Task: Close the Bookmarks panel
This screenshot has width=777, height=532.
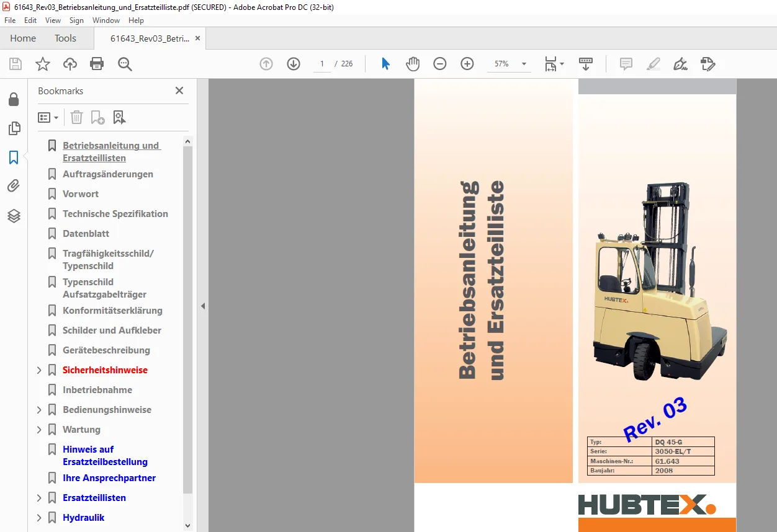Action: (x=179, y=91)
